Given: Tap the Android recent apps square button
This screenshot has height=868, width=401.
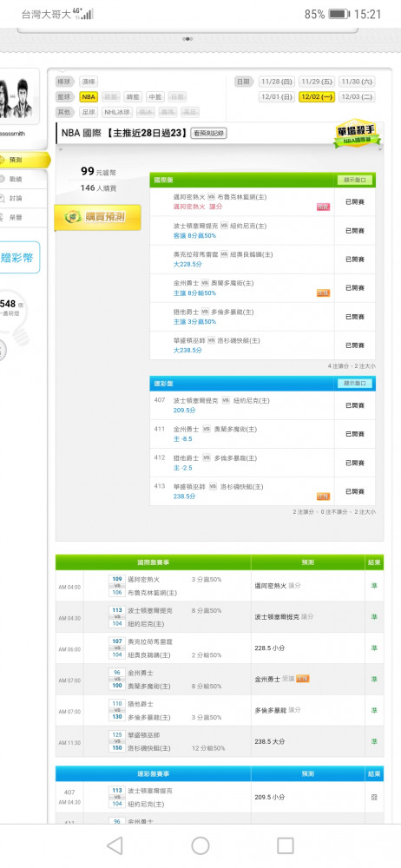Looking at the screenshot, I should tap(286, 845).
